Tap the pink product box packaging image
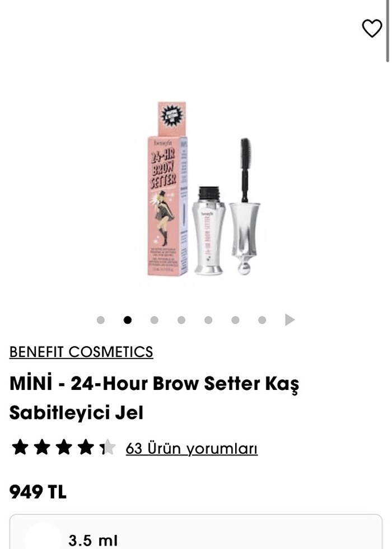The image size is (392, 549). coord(167,189)
